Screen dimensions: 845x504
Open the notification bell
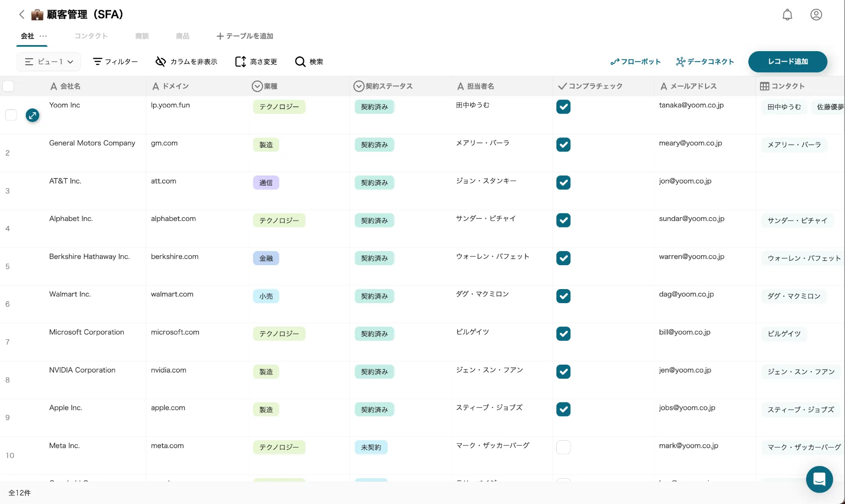pos(787,15)
